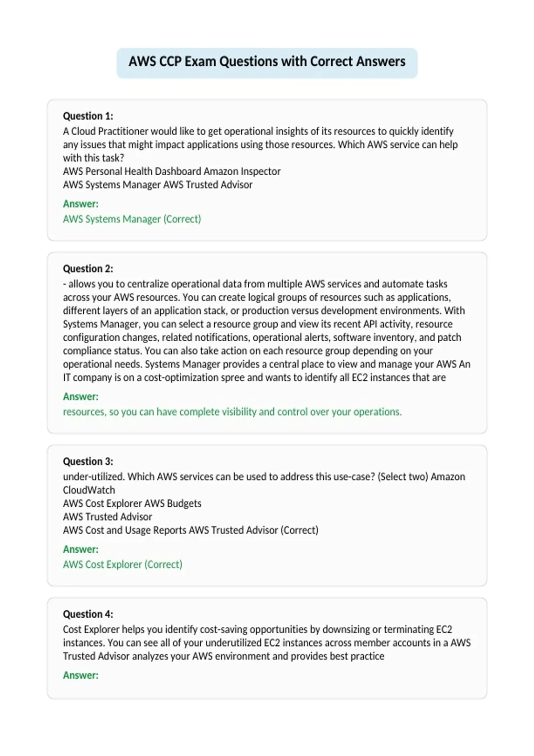Click the 'AWS Systems Manager (Correct)' answer text

point(132,219)
